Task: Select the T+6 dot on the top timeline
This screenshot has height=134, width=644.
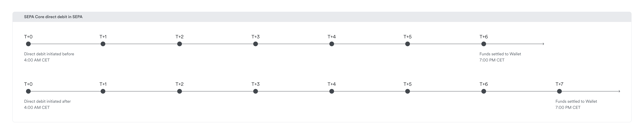Action: pos(484,44)
